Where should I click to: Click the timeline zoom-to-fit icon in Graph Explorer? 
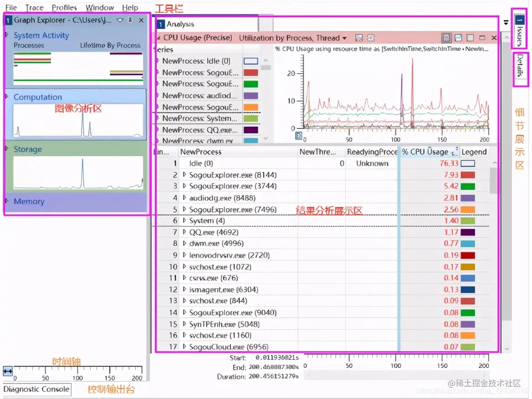click(x=8, y=371)
